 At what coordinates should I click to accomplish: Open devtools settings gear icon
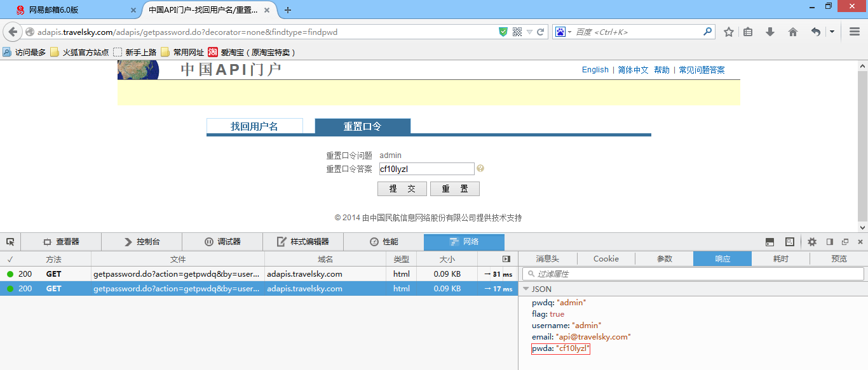pos(812,242)
